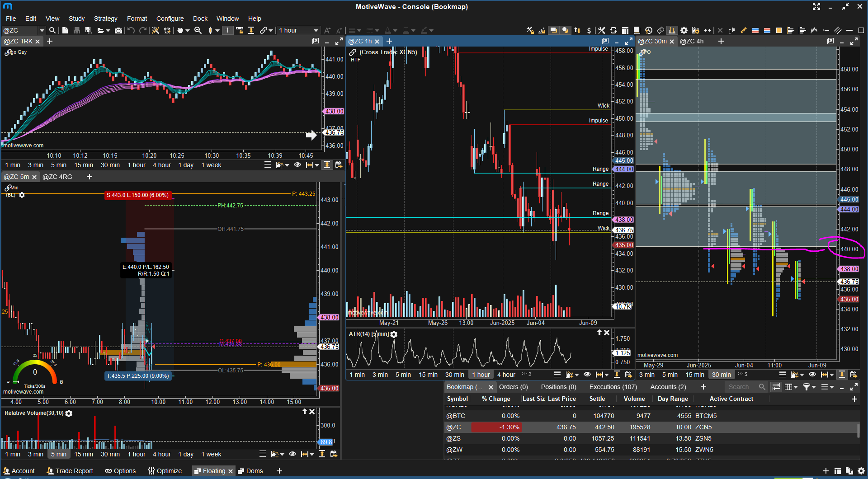Select the zoom out magnifier tool
Screen dimensions: 868x479
point(198,30)
